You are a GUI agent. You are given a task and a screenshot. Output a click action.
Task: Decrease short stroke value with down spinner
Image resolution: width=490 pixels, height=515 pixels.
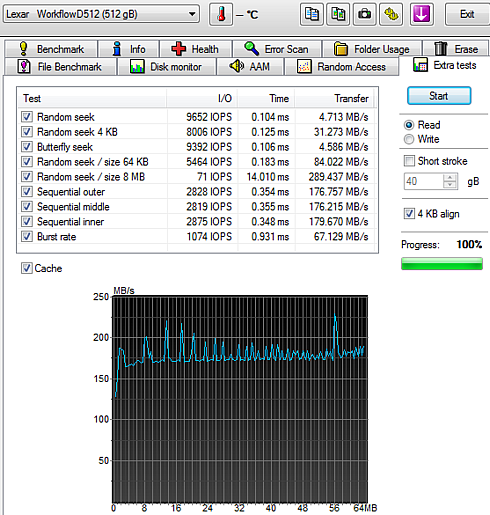pyautogui.click(x=450, y=185)
